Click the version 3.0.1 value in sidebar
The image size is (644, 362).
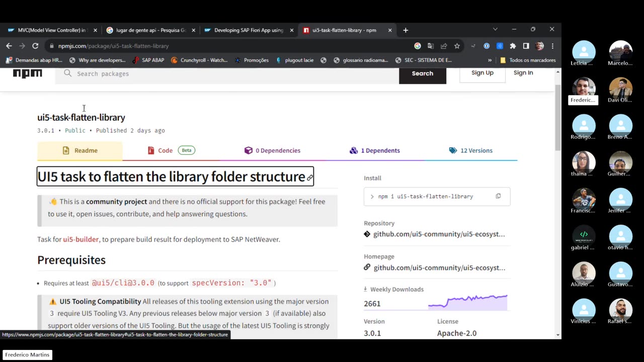coord(372,333)
